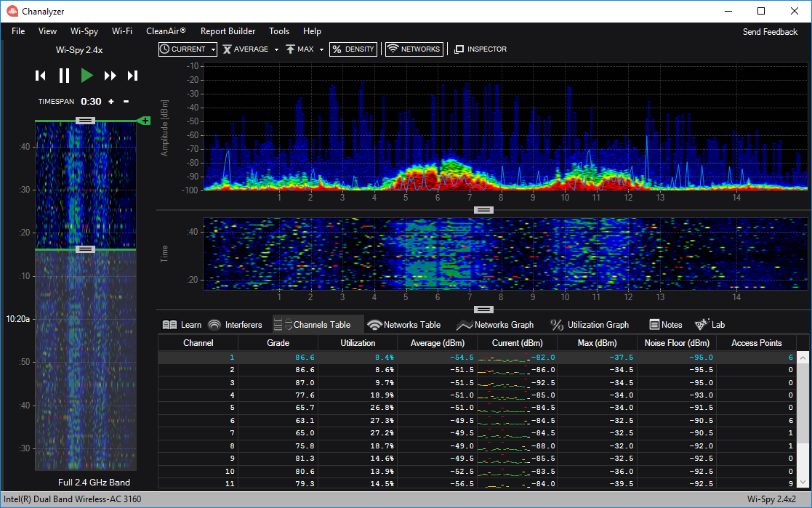Open the CURRENT dropdown arrow
The width and height of the screenshot is (812, 508).
[x=213, y=49]
